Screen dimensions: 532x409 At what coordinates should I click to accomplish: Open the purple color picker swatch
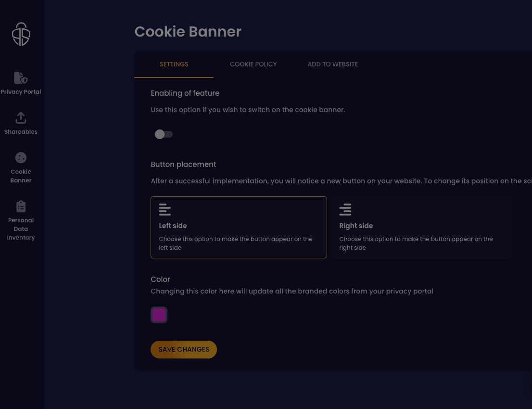tap(159, 315)
